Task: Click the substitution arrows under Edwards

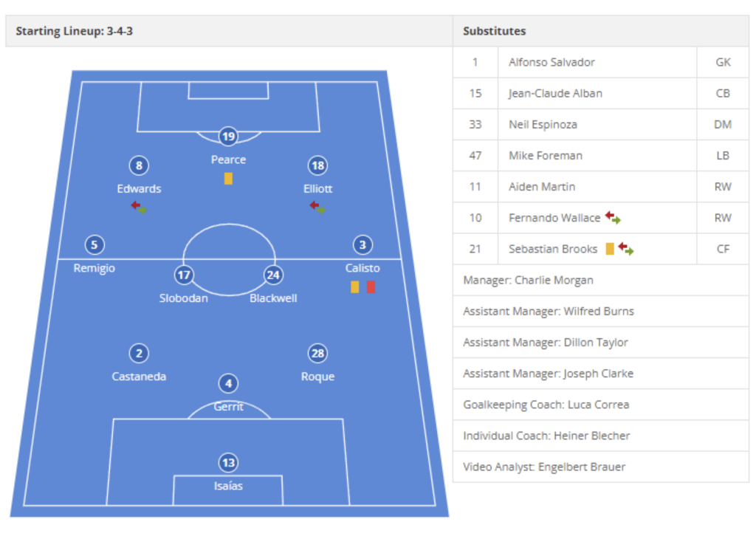Action: [x=139, y=207]
